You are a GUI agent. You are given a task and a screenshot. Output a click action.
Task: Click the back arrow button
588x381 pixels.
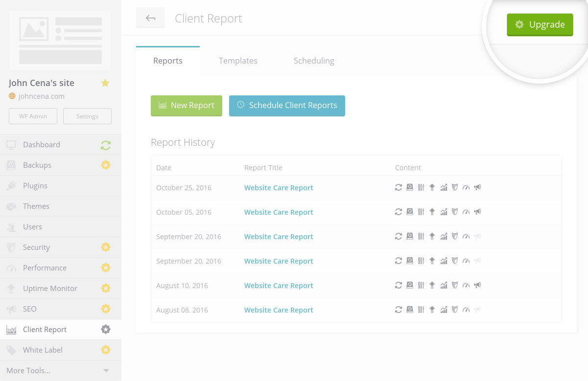tap(150, 18)
